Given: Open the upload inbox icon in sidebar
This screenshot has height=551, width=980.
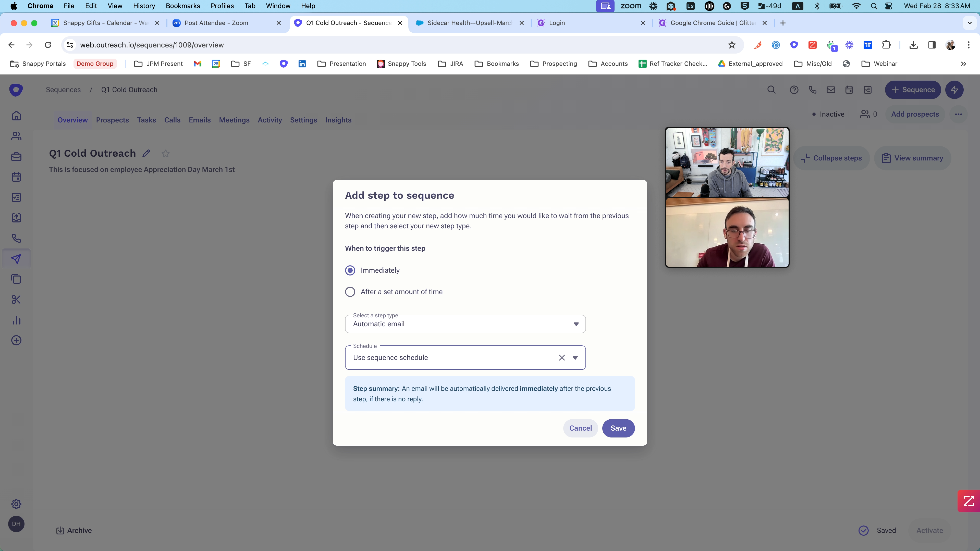Looking at the screenshot, I should (16, 218).
